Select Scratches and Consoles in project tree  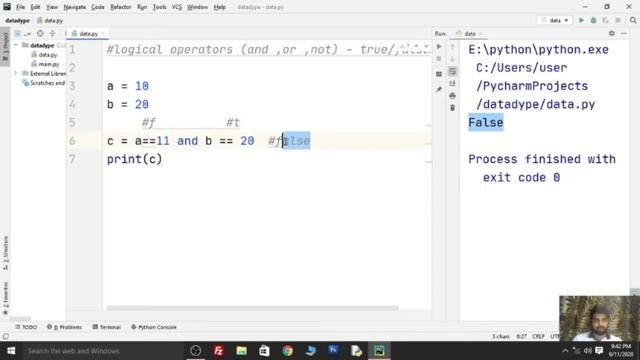(x=44, y=83)
